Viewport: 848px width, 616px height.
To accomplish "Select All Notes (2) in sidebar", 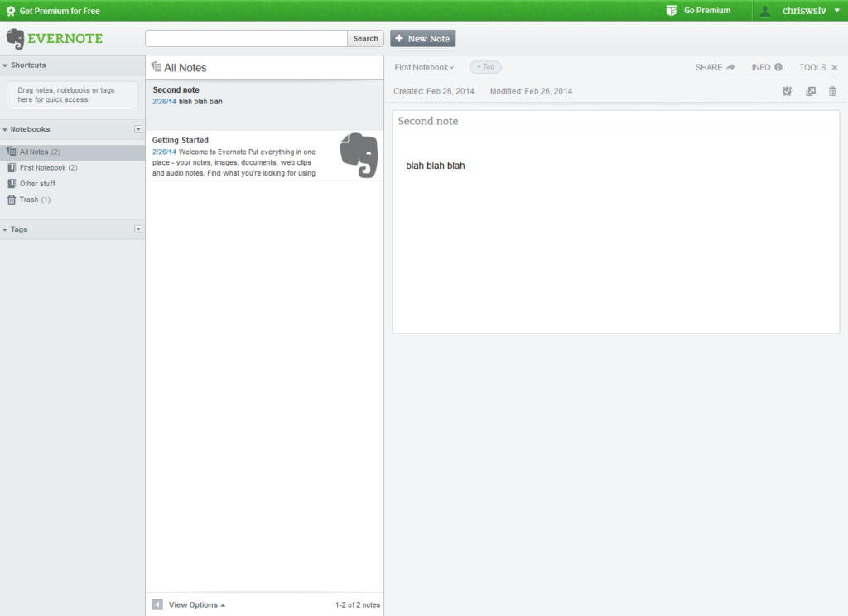I will click(73, 152).
